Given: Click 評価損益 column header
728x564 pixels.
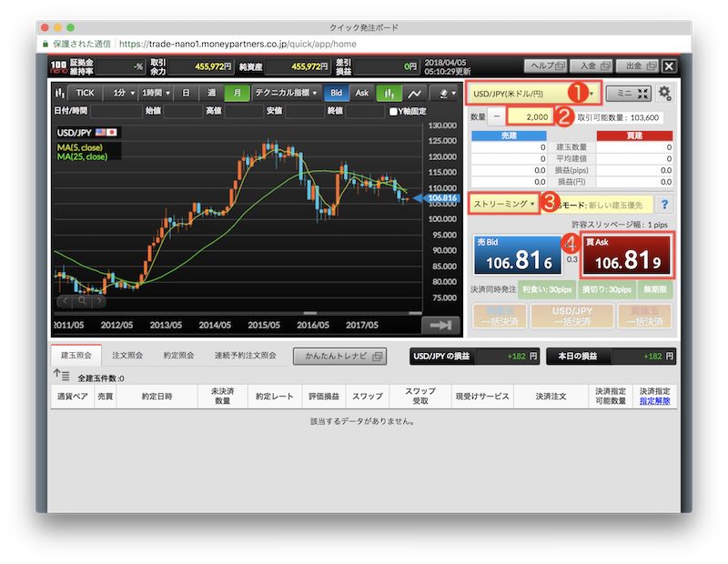Looking at the screenshot, I should pyautogui.click(x=324, y=397).
